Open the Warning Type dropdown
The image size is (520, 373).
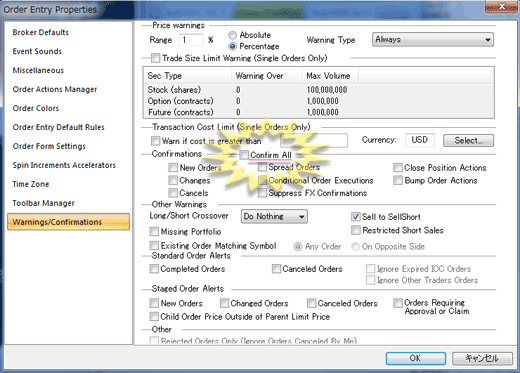tap(433, 40)
